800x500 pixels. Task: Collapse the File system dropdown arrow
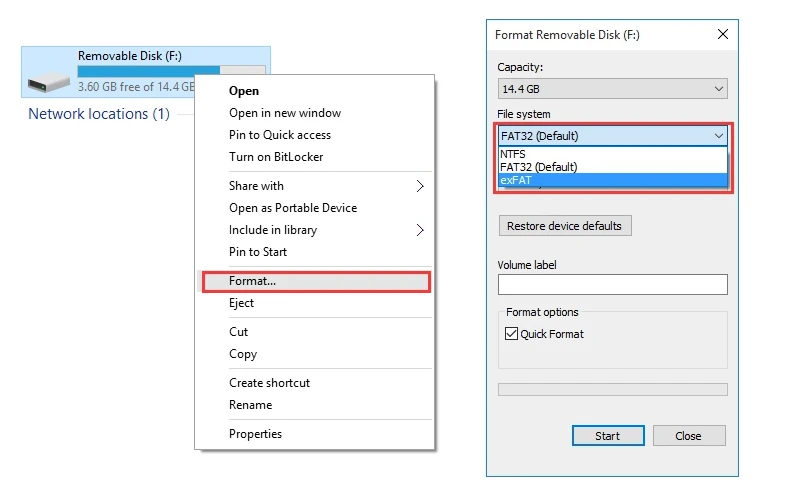(x=718, y=136)
